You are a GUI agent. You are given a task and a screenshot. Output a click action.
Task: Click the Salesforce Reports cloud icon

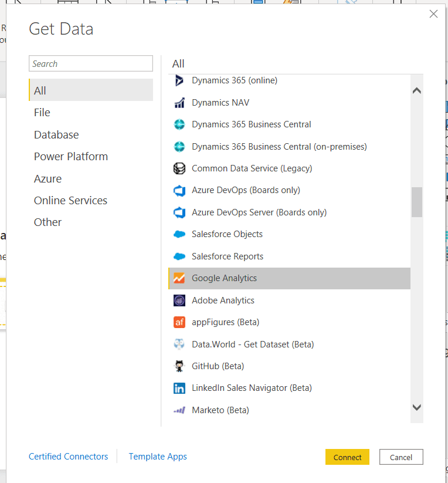179,256
